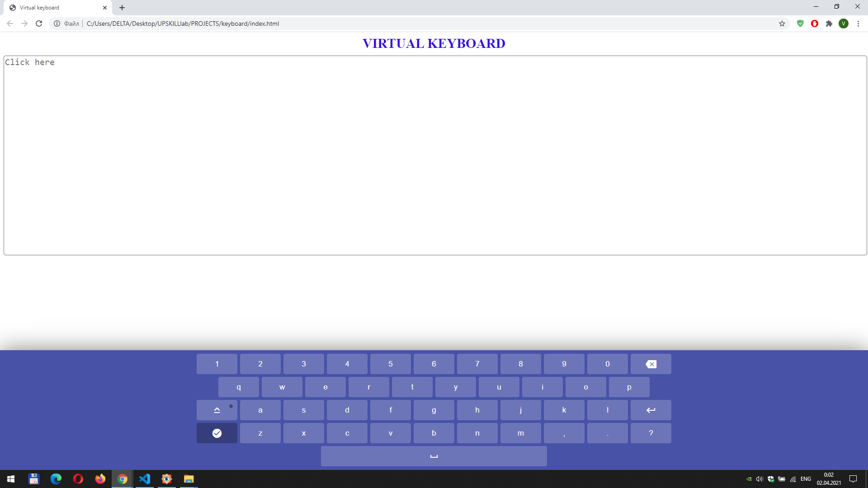
Task: Tap the j key
Action: pos(521,410)
